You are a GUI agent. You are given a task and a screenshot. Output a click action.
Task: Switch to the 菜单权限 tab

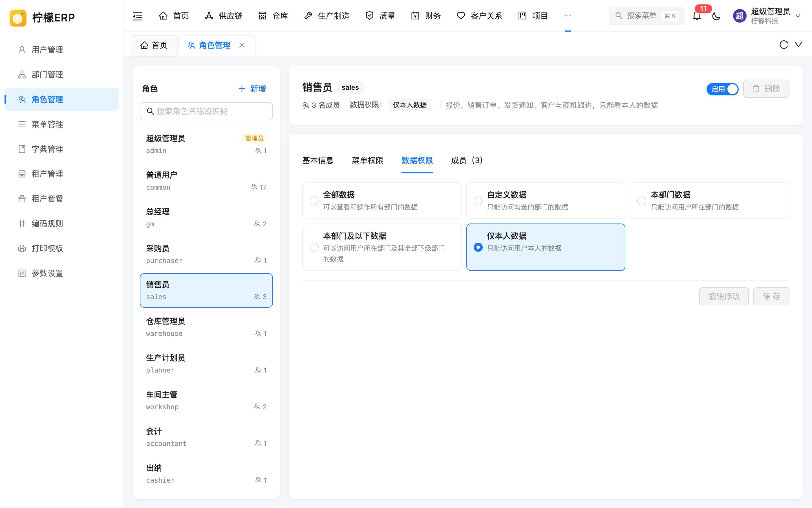point(367,160)
